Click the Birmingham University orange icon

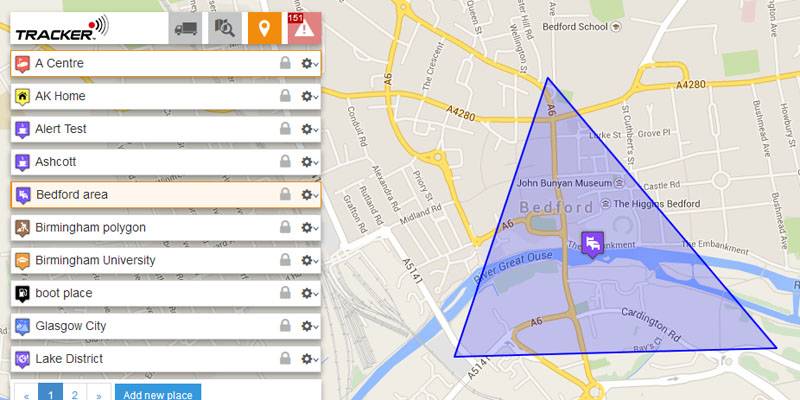coord(22,261)
